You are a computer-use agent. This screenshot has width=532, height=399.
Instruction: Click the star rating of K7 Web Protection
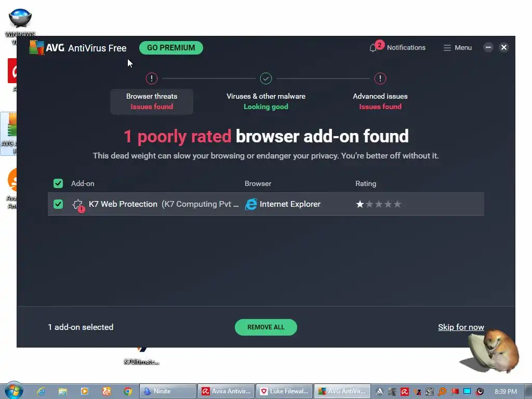[379, 204]
